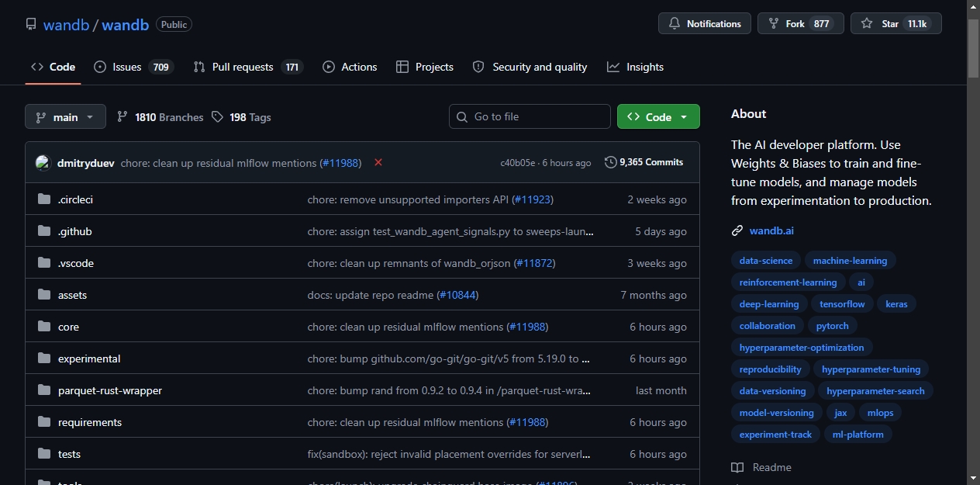This screenshot has height=485, width=980.
Task: Switch to the Pull requests tab
Action: tap(247, 67)
